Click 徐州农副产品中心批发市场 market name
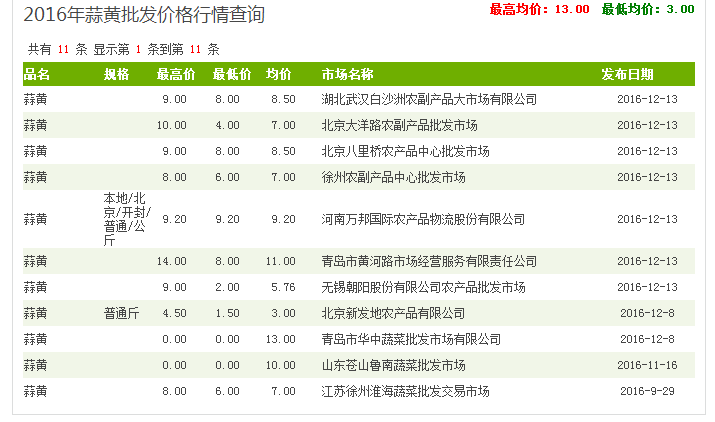715x422 pixels. 393,177
